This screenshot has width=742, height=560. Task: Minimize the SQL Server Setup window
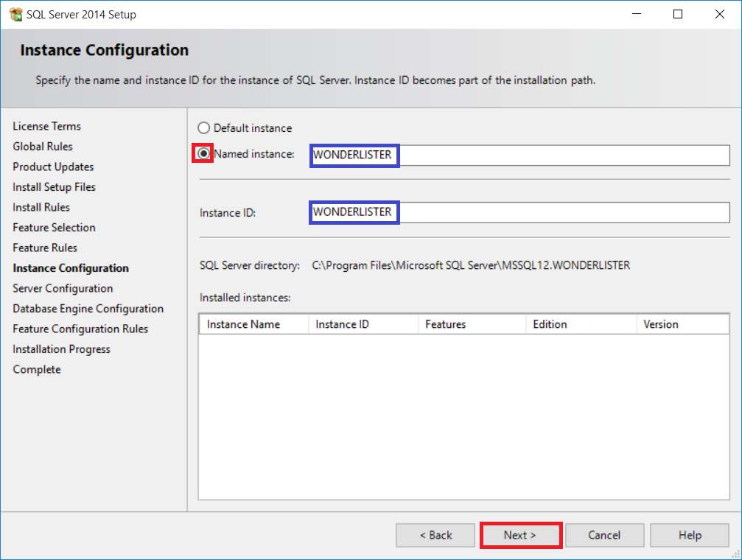coord(637,14)
